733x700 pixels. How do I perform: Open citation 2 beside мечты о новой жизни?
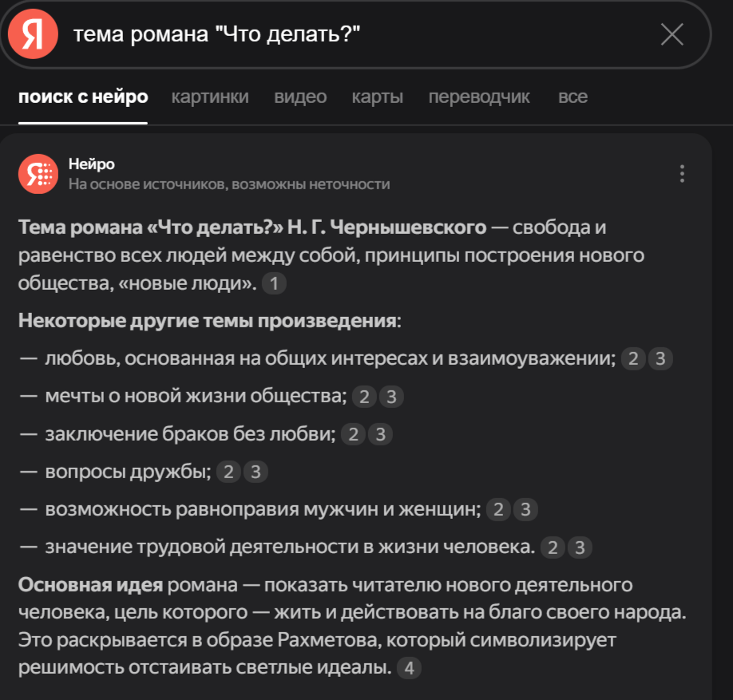[363, 396]
